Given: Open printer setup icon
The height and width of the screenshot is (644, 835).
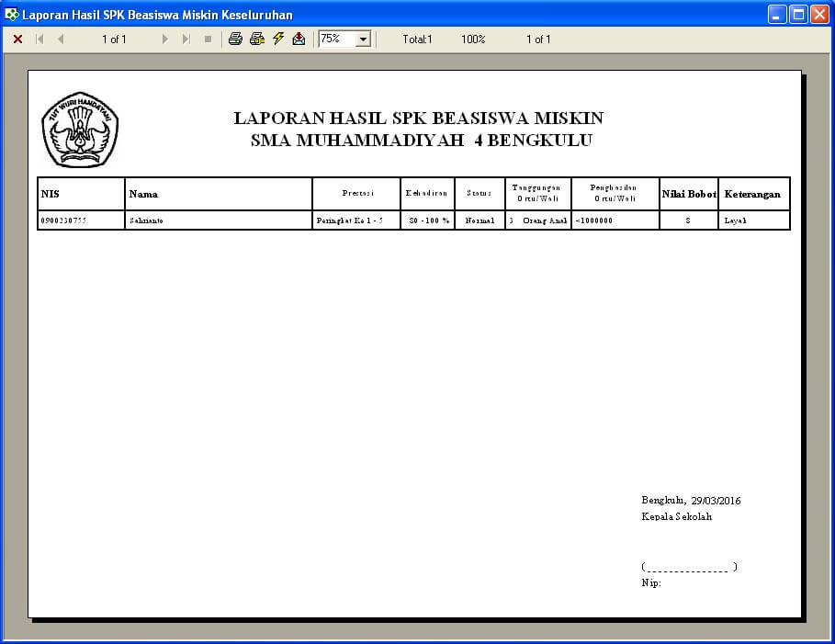Looking at the screenshot, I should [257, 39].
